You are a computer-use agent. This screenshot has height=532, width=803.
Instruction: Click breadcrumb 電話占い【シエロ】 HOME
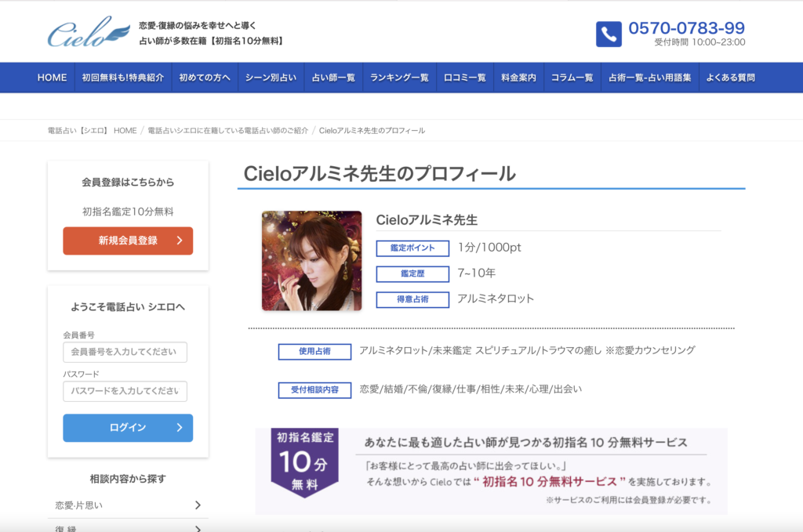93,130
